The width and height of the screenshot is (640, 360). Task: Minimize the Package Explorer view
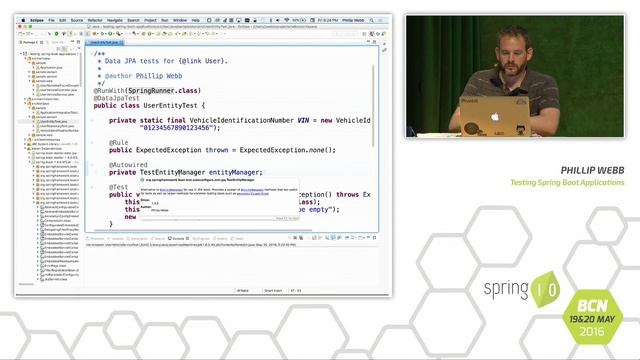click(72, 42)
